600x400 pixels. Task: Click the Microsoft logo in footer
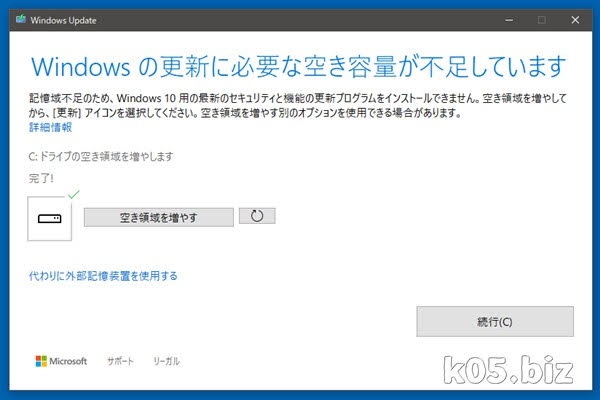[x=61, y=361]
